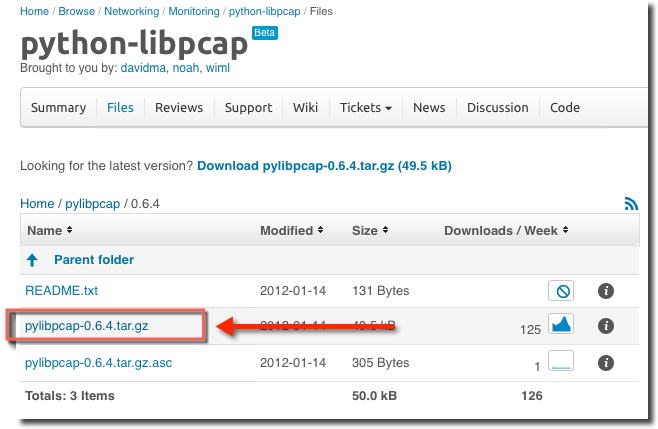Navigate to Networking breadcrumb
This screenshot has height=429, width=658.
click(132, 11)
